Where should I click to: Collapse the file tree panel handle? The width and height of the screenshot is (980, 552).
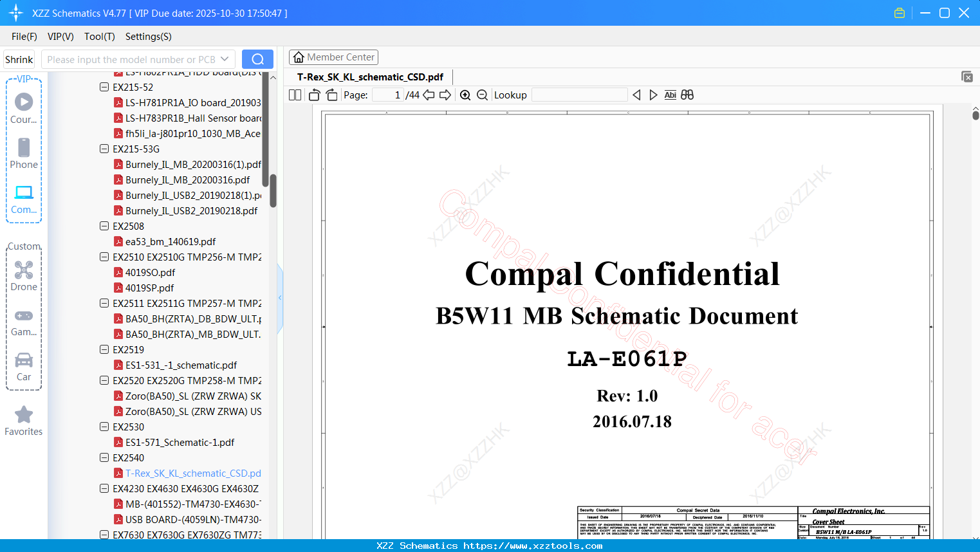(x=280, y=298)
